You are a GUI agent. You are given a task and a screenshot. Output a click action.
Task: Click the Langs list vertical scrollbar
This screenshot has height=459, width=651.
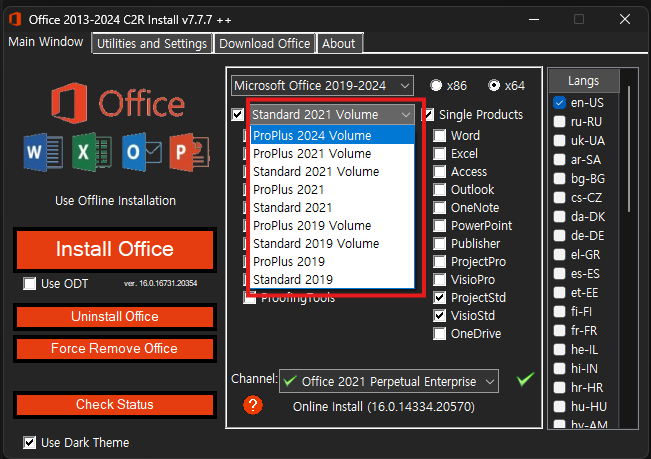[629, 149]
